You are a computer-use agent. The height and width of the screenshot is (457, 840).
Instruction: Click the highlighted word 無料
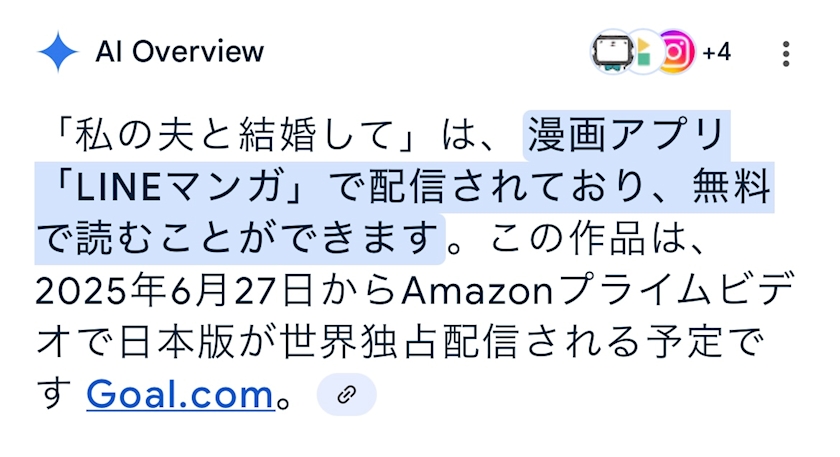[731, 187]
